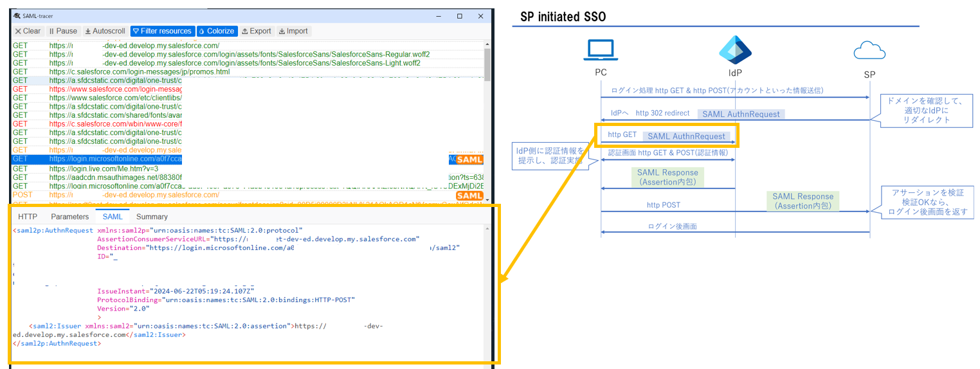The width and height of the screenshot is (980, 369).
Task: Click the Export button
Action: pos(257,31)
